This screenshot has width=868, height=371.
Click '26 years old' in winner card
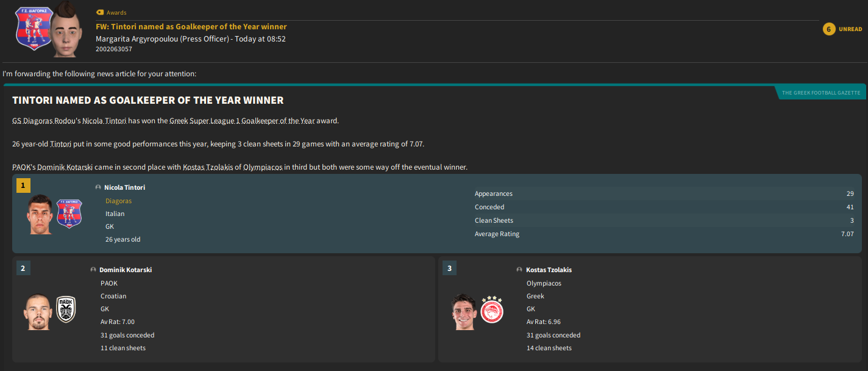pos(123,239)
